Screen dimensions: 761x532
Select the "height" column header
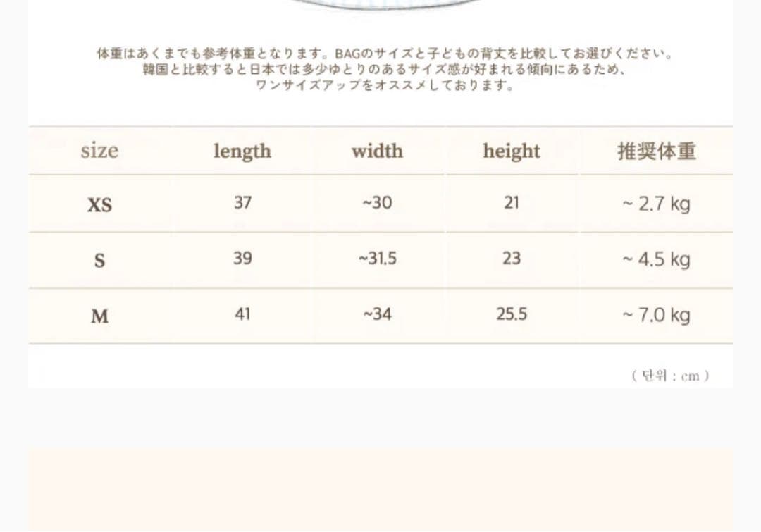click(512, 151)
